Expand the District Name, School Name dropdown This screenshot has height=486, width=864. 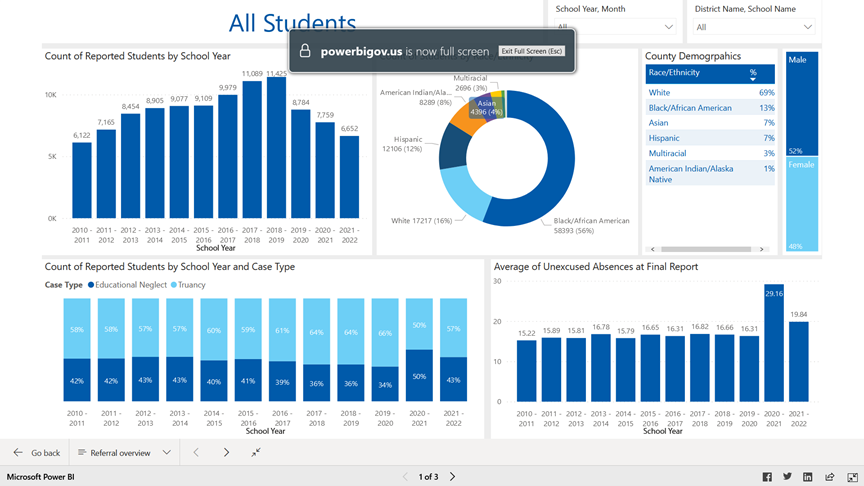[754, 27]
